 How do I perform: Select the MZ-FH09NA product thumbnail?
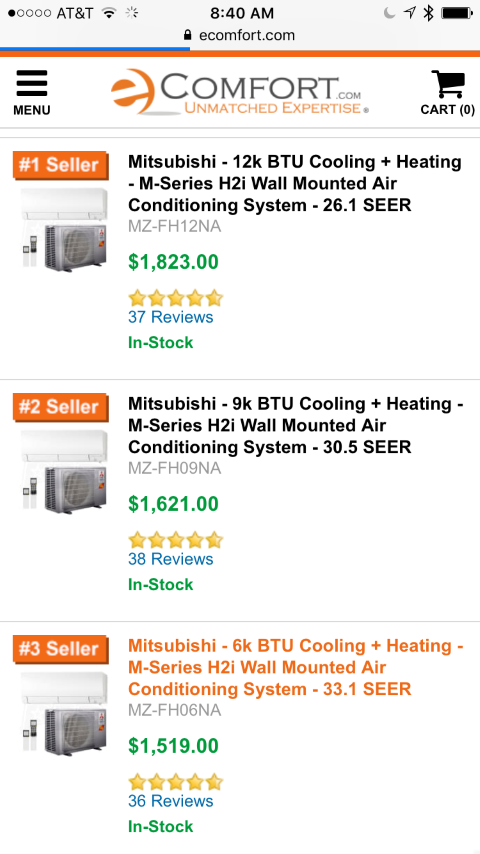64,472
